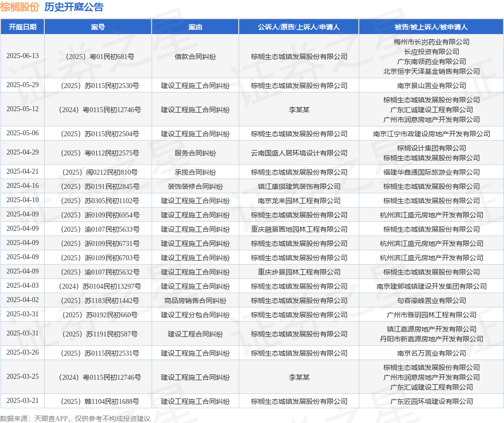This screenshot has width=504, height=423.
Task: Click defendant 福建华鑫通国际旅游业有限公司
Action: 431,172
